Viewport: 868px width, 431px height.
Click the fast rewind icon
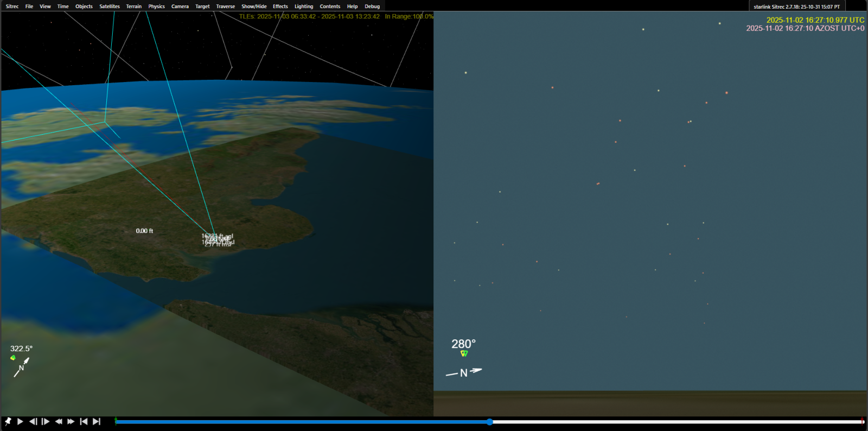(x=59, y=421)
